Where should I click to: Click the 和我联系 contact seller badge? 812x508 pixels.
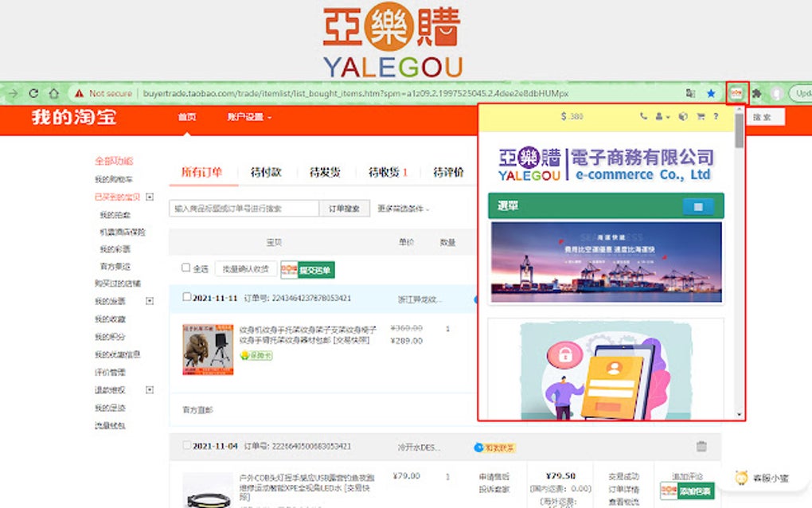494,447
